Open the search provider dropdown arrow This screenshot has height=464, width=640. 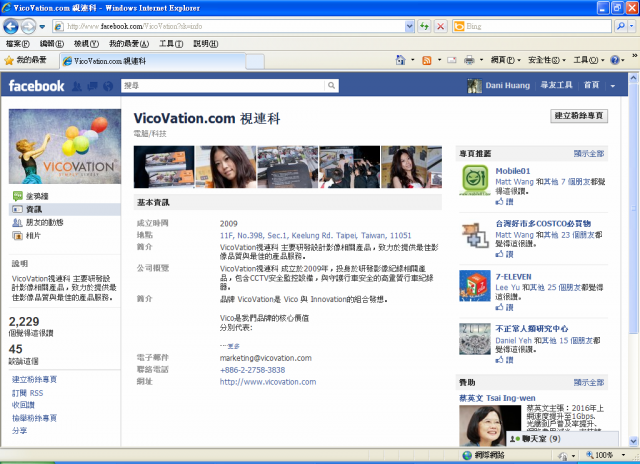[x=632, y=26]
